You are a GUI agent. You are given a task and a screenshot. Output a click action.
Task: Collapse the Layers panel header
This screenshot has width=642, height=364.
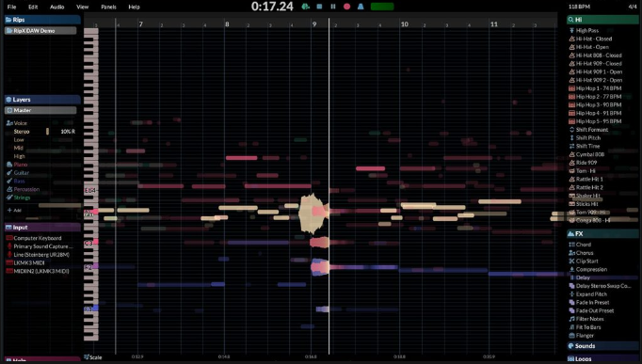[42, 100]
